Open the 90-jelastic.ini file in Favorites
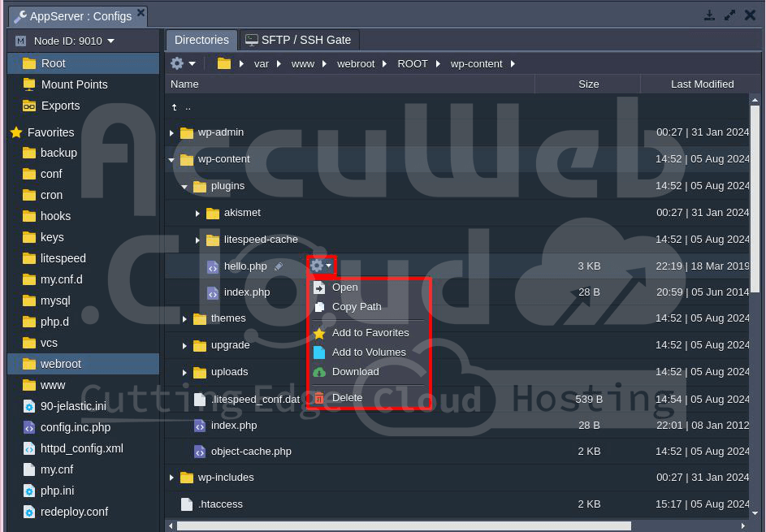This screenshot has height=532, width=766. pyautogui.click(x=73, y=406)
